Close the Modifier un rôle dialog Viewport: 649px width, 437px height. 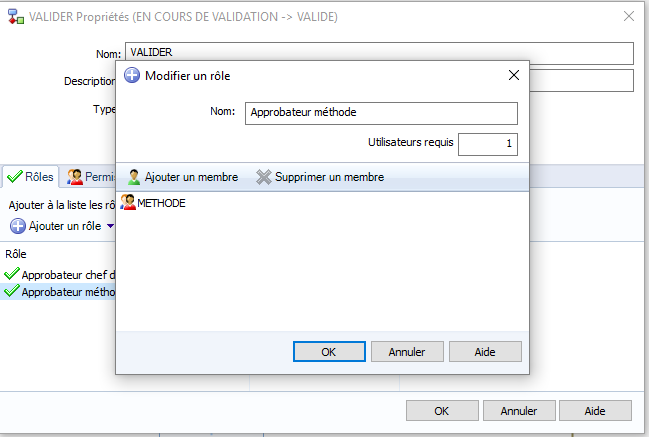point(514,75)
